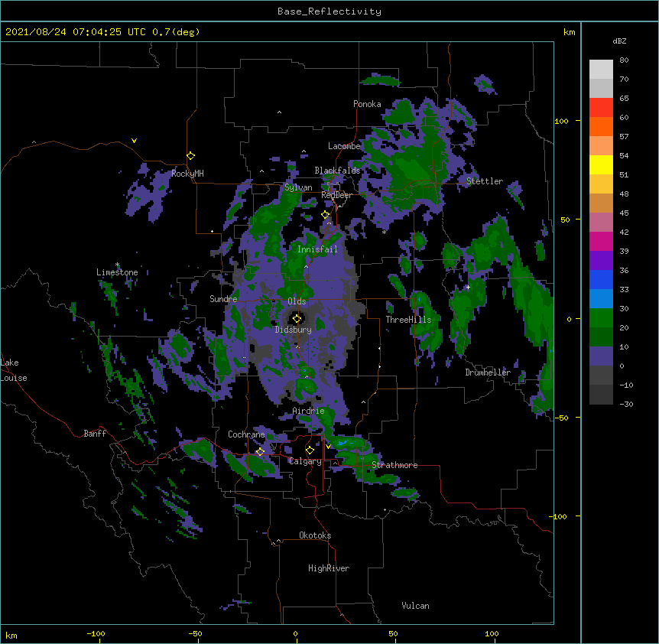Click the RockyMH town label
This screenshot has height=644, width=659.
187,173
